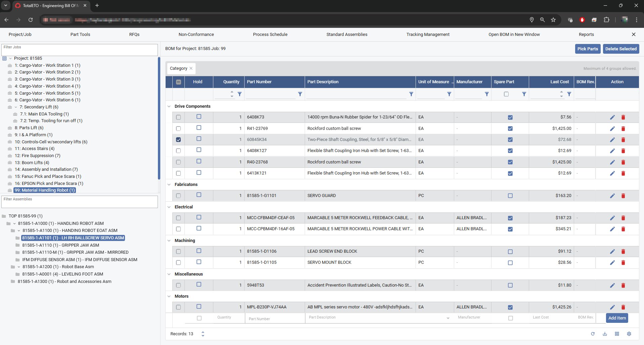This screenshot has height=345, width=644.
Task: Edit the SERVO GUARD row with pencil icon
Action: click(612, 196)
